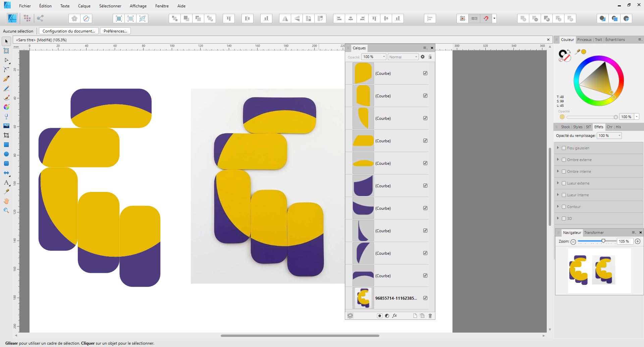The width and height of the screenshot is (644, 347).
Task: Expand the Ombre interne effect settings
Action: pyautogui.click(x=558, y=171)
